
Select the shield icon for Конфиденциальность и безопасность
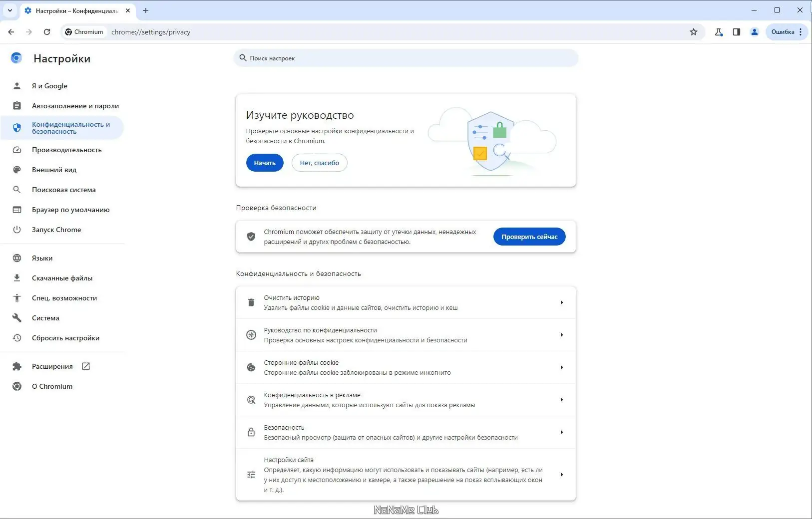16,127
